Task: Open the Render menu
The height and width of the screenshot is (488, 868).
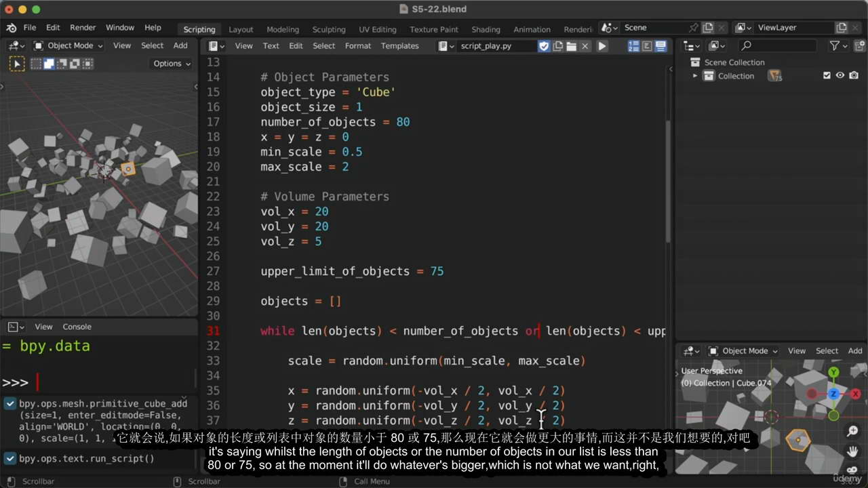Action: click(x=83, y=28)
